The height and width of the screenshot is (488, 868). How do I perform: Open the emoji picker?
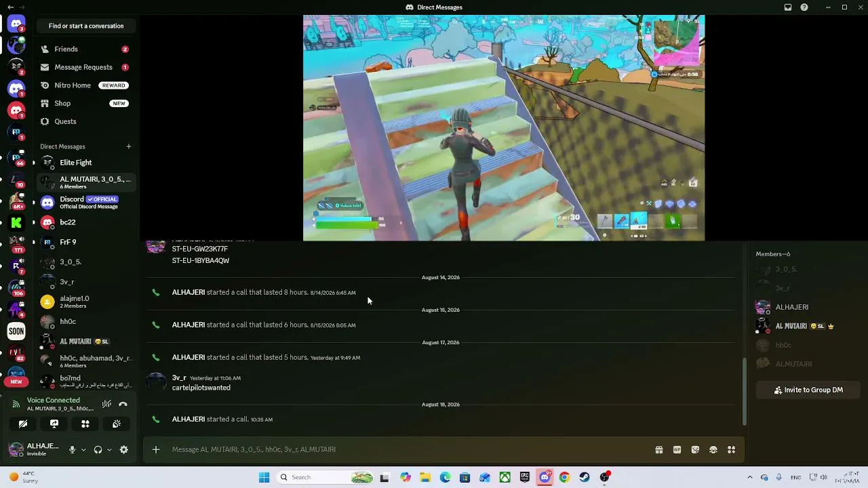tap(713, 449)
